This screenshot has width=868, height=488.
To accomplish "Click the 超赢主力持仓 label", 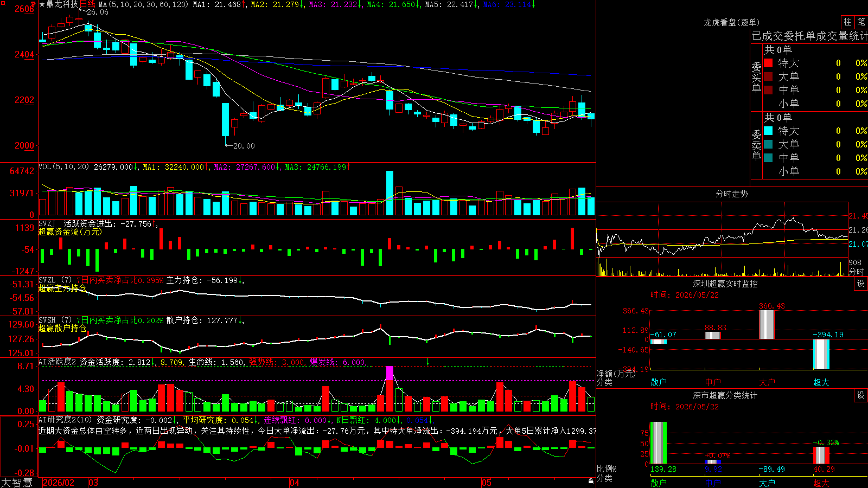I will [x=62, y=288].
